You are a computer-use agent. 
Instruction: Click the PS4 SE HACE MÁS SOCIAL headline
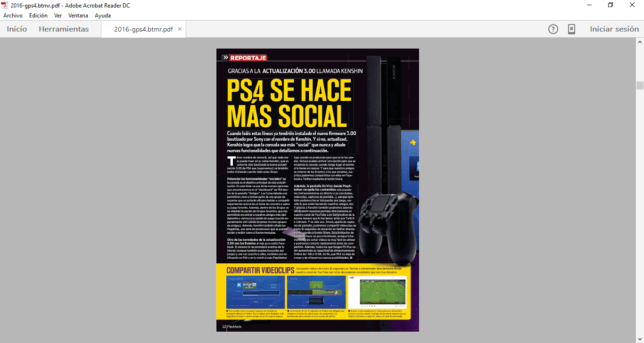[x=289, y=103]
